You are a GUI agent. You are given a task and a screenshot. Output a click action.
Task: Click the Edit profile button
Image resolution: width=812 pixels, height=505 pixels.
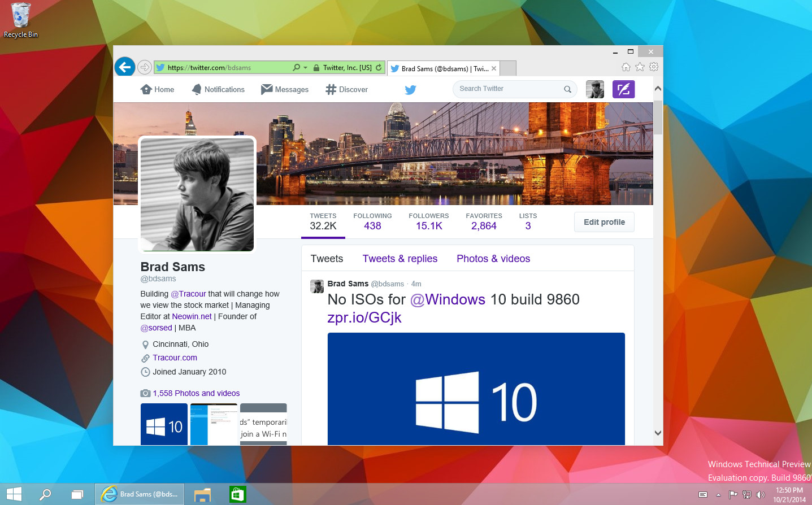(604, 222)
